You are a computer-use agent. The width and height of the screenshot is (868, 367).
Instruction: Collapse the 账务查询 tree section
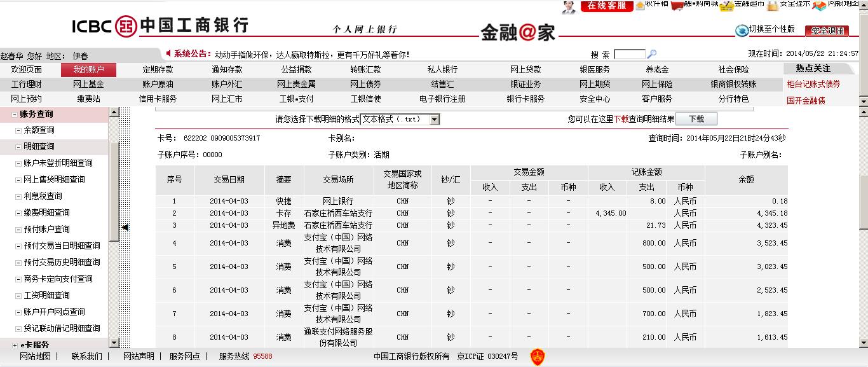(x=15, y=114)
